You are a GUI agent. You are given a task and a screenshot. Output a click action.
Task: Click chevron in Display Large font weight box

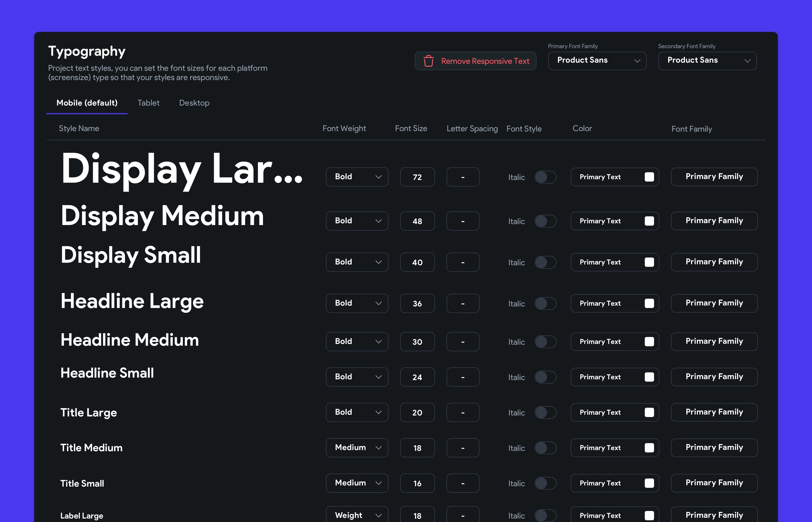click(x=379, y=177)
